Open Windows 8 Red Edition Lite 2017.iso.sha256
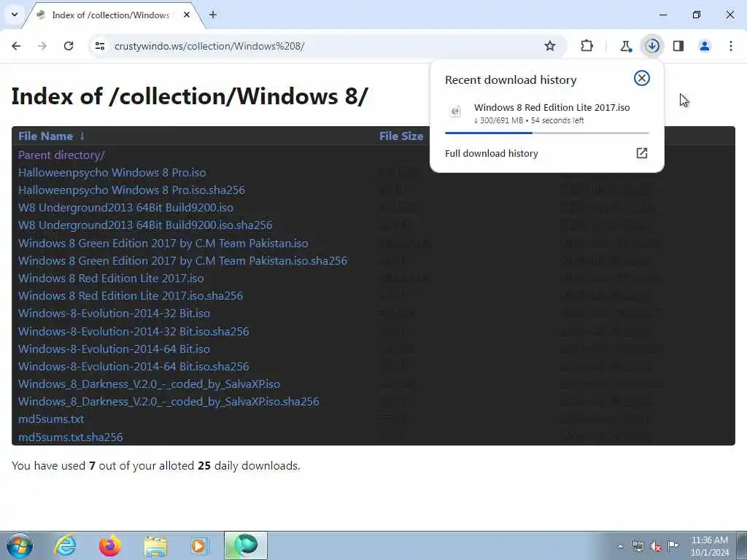 tap(131, 296)
